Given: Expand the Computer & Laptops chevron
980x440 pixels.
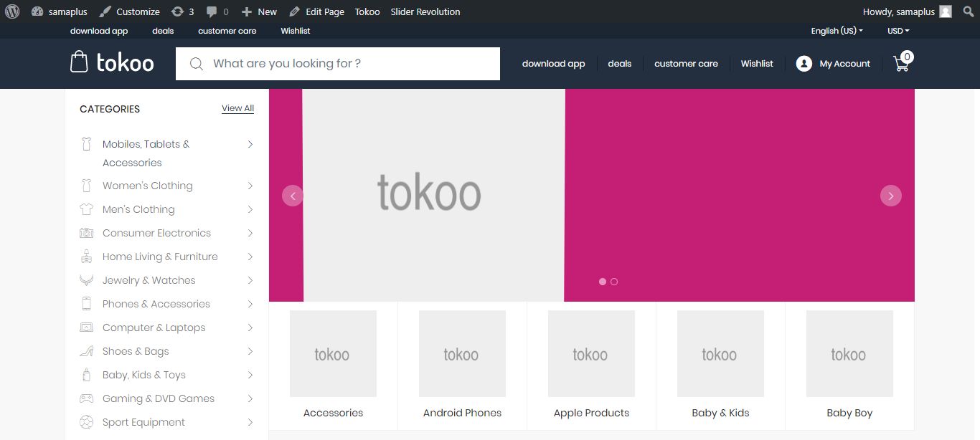Looking at the screenshot, I should (x=250, y=327).
